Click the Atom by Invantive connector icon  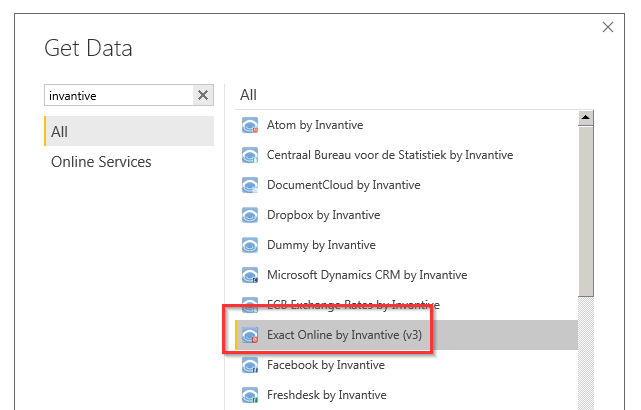[250, 125]
